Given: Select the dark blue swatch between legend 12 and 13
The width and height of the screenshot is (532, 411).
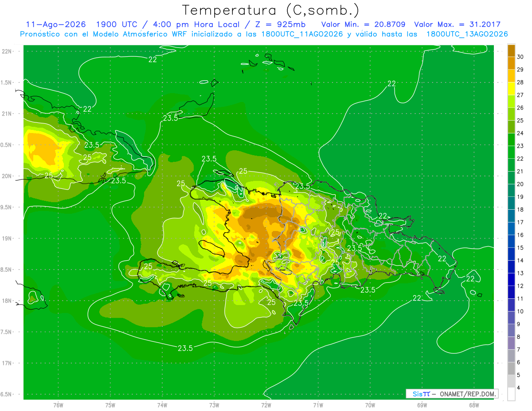Looking at the screenshot, I should [x=511, y=279].
